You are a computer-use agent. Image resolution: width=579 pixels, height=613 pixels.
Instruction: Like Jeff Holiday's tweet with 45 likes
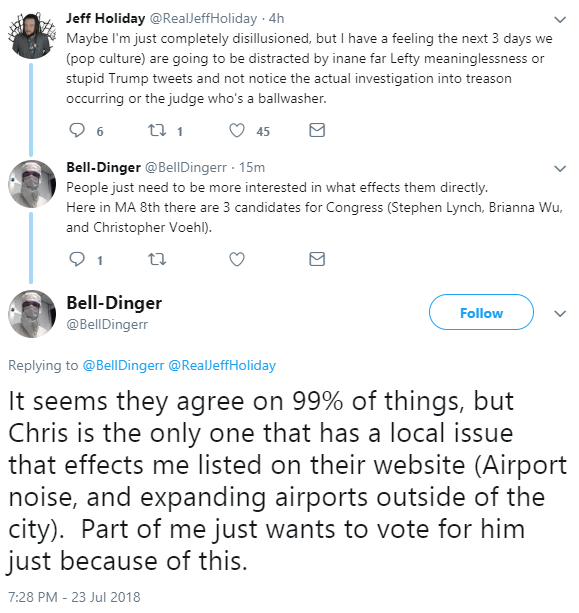point(237,131)
